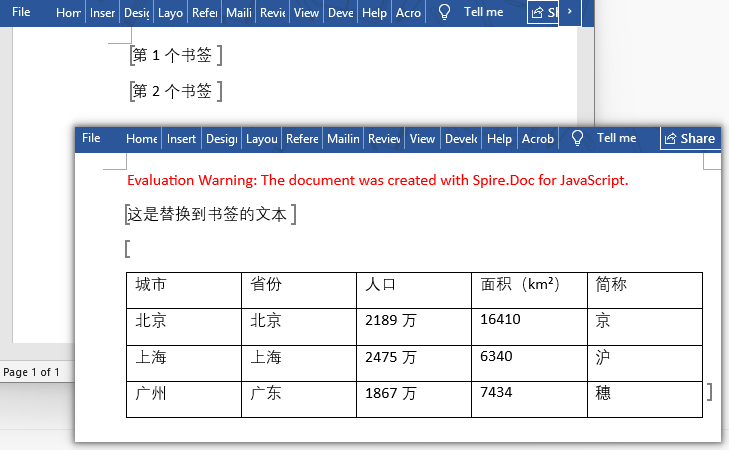Open Acrobat tab in back Word window
Screen dimensions: 729x450
(408, 13)
